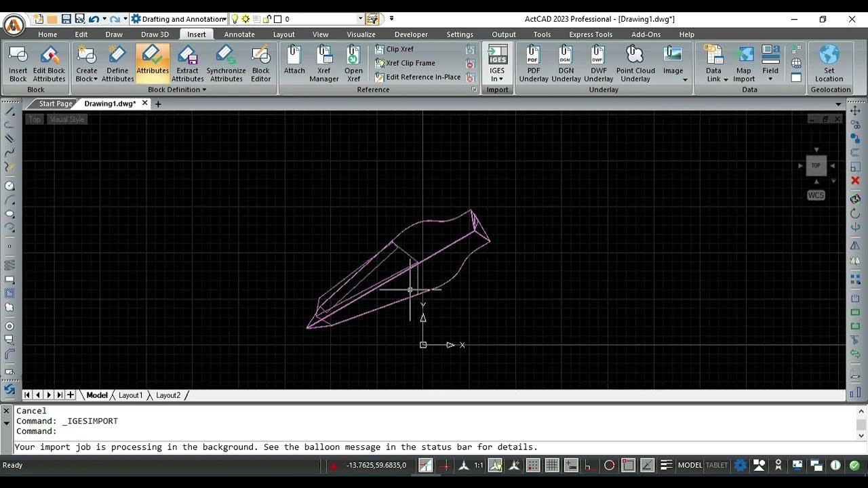Add a new drawing tab with plus
This screenshot has height=488, width=868.
point(158,104)
